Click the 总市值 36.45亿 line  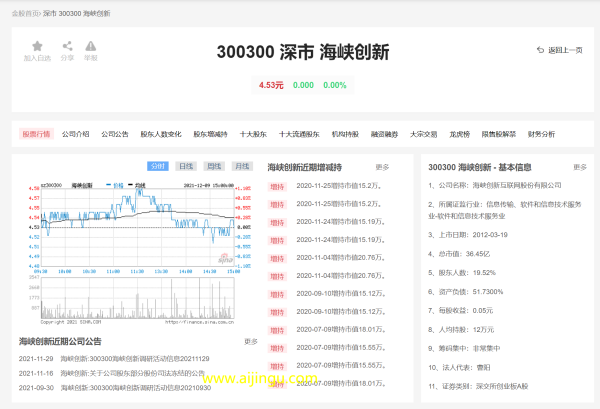tap(459, 254)
